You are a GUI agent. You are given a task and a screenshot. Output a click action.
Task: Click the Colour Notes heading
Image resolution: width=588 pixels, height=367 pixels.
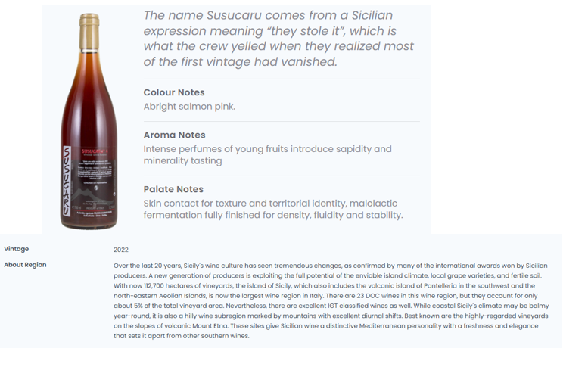(174, 92)
